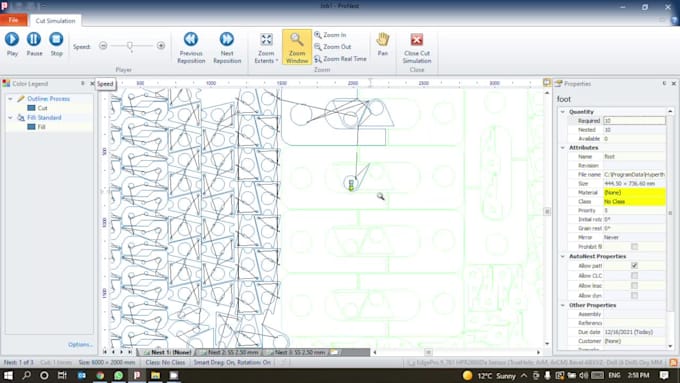This screenshot has height=383, width=680.
Task: Toggle the Prohibit fill checkbox
Action: 634,246
